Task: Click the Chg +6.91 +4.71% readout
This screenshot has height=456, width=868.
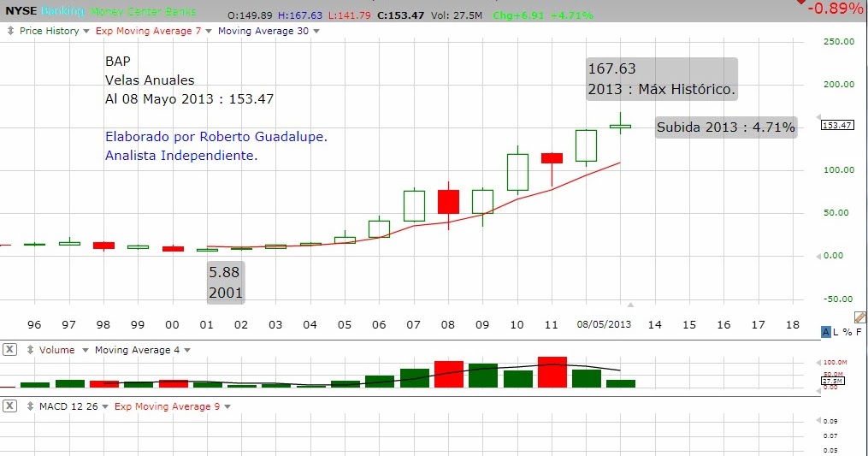Action: (543, 15)
